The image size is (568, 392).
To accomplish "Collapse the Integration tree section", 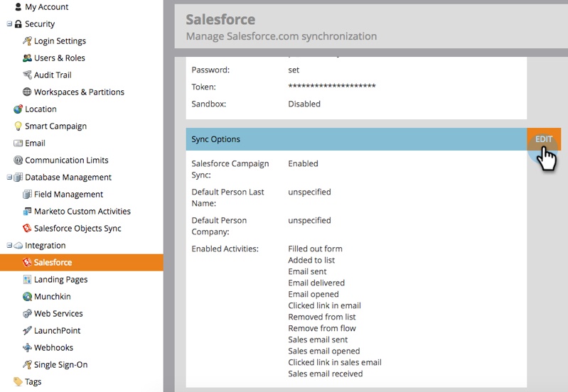I will click(9, 246).
